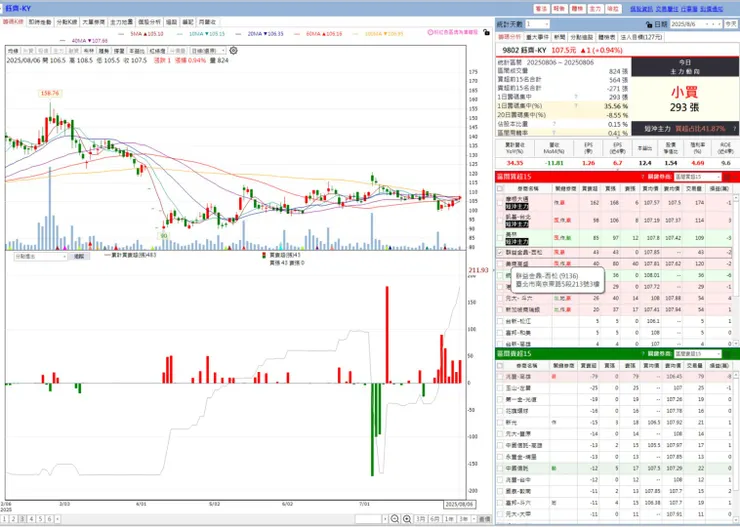Screen dimensions: 740x527
Task: Toggle the select-all checkbox in the 買超 table header
Action: click(500, 189)
